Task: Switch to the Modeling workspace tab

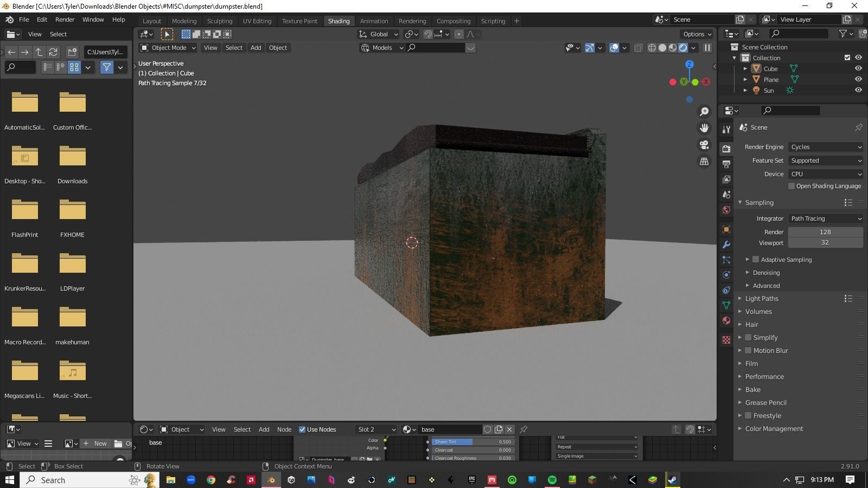Action: [x=184, y=21]
